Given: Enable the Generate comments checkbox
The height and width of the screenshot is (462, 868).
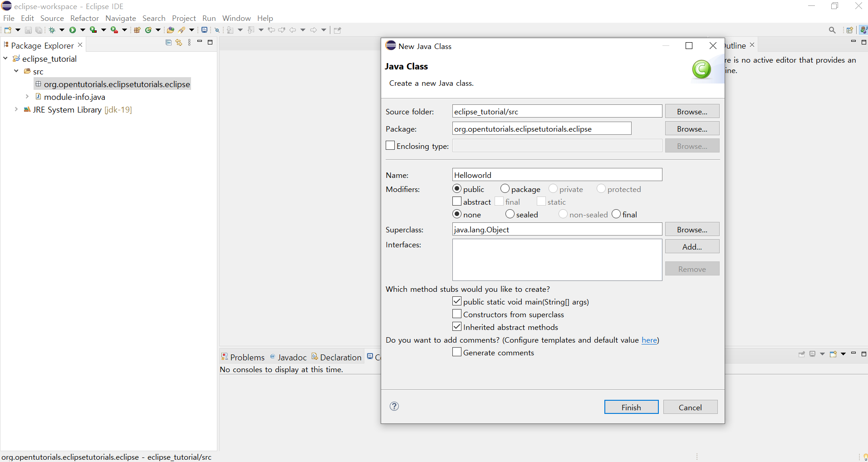Looking at the screenshot, I should point(457,352).
